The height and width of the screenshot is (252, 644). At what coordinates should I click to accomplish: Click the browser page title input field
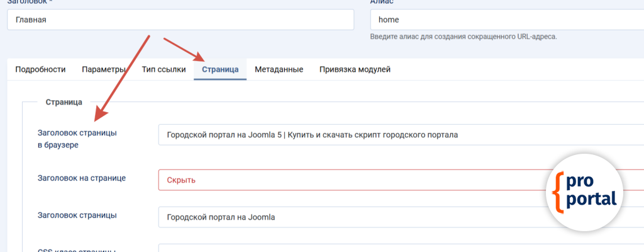click(352, 135)
